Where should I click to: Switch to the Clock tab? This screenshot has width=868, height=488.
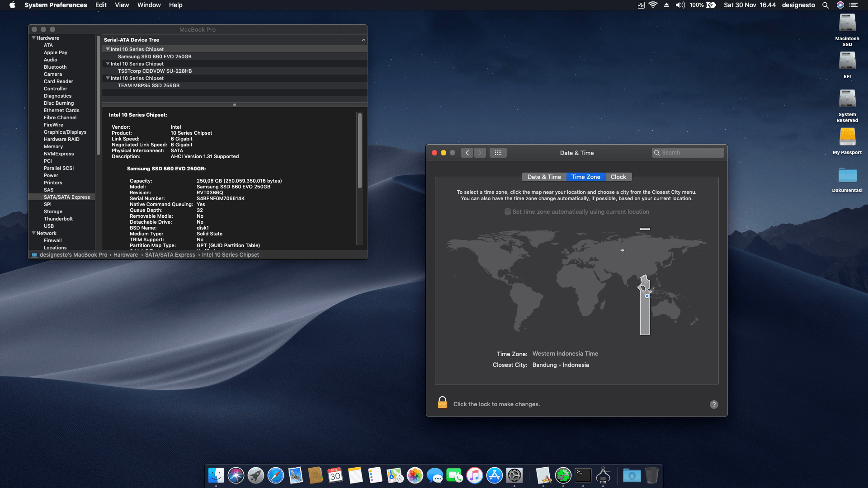618,177
